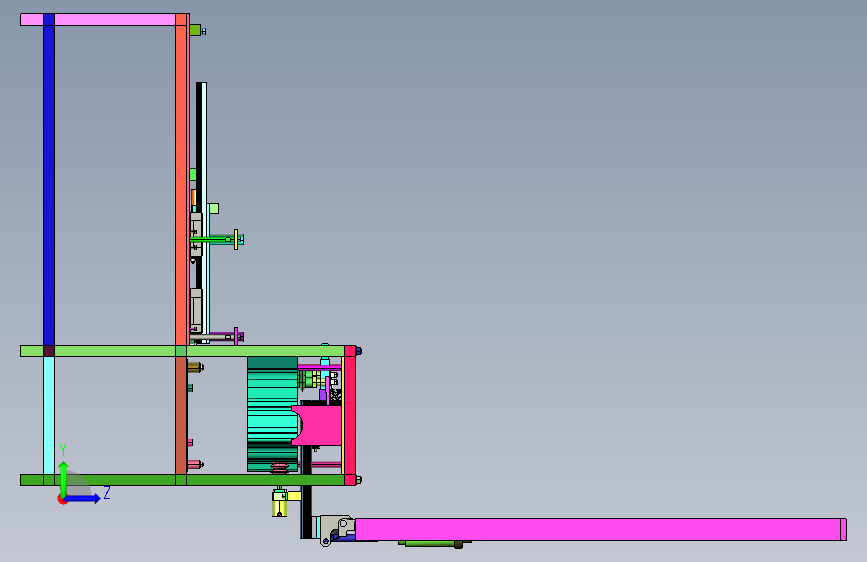Image resolution: width=867 pixels, height=562 pixels.
Task: Select the red origin ball of the triad
Action: 62,499
